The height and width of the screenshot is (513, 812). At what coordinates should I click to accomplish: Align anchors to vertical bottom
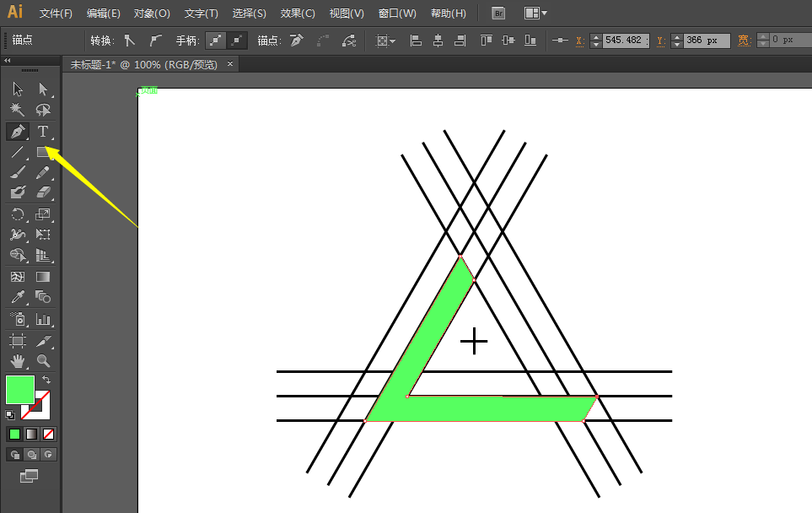tap(530, 40)
